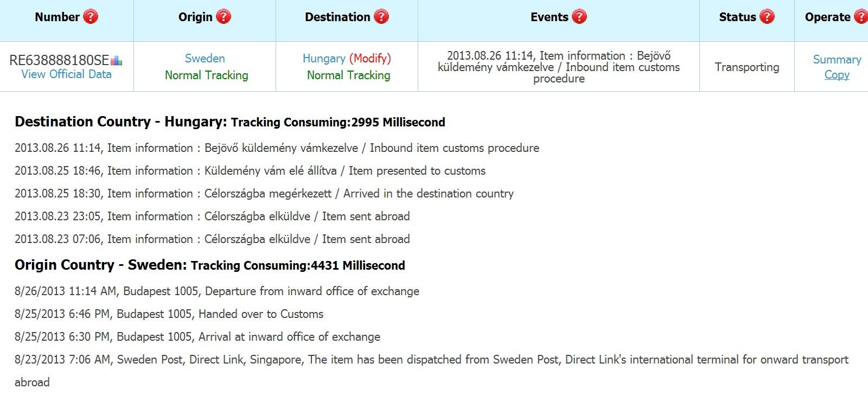The image size is (868, 395).
Task: Select tracking number RE638888180SE
Action: [59, 60]
